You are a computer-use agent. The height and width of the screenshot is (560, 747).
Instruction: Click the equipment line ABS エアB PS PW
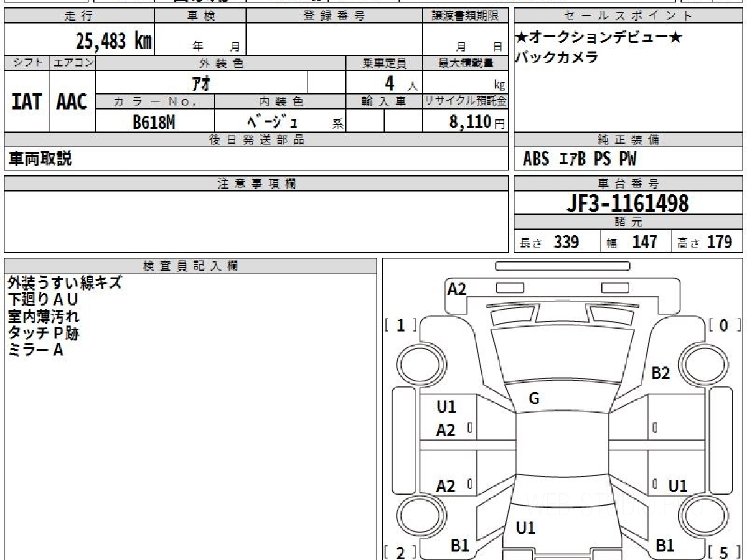[580, 159]
